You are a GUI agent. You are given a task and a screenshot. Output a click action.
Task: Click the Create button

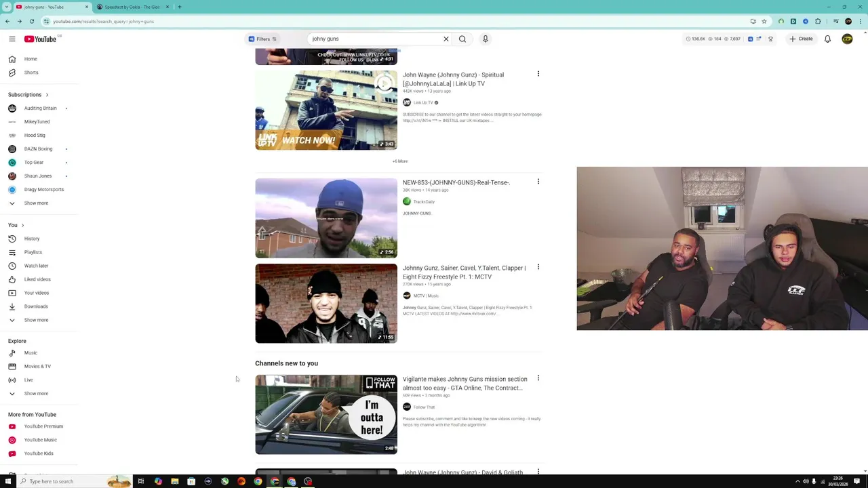click(x=801, y=39)
